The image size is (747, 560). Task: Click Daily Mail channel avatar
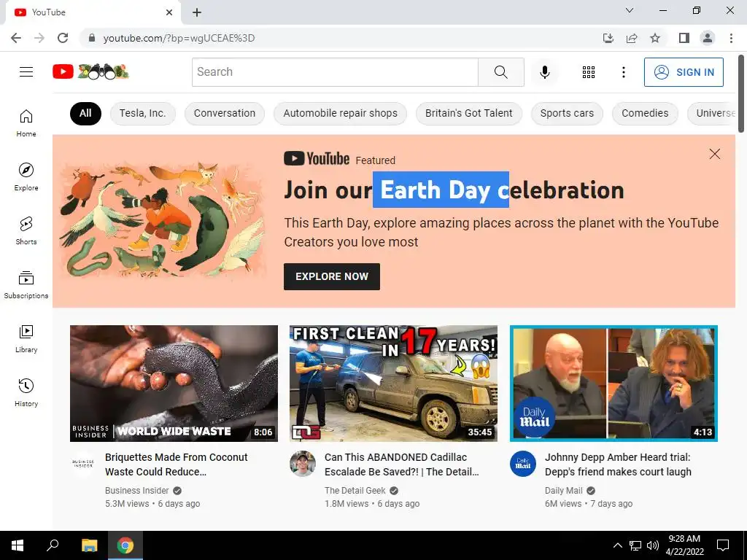(522, 463)
